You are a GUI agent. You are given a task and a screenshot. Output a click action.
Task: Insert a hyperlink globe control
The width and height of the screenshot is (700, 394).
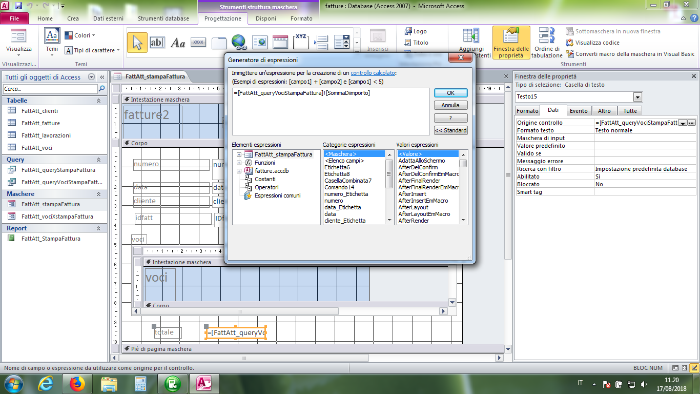(x=239, y=43)
